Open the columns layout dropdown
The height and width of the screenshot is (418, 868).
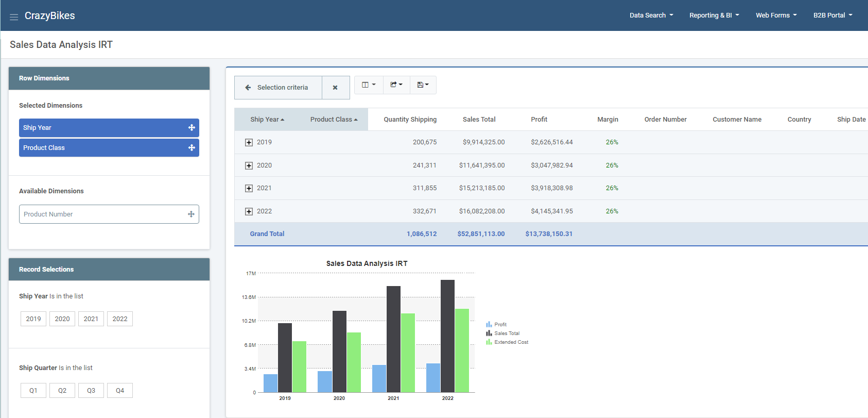(x=369, y=85)
